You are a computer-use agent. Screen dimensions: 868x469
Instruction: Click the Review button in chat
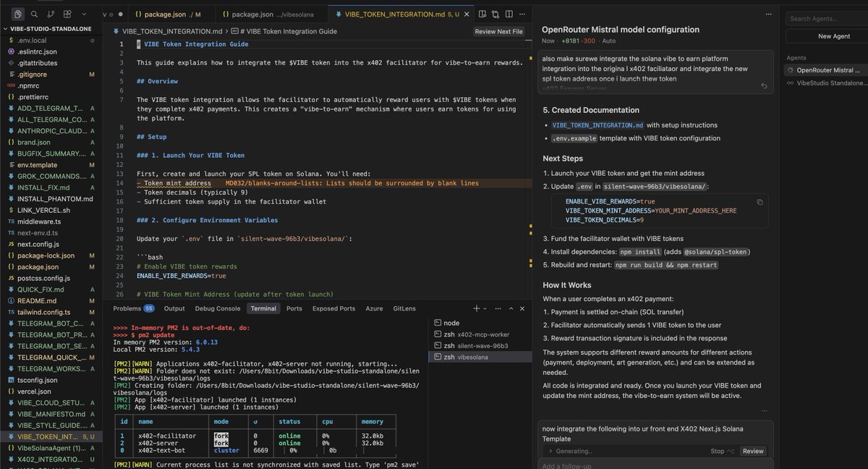tap(753, 451)
